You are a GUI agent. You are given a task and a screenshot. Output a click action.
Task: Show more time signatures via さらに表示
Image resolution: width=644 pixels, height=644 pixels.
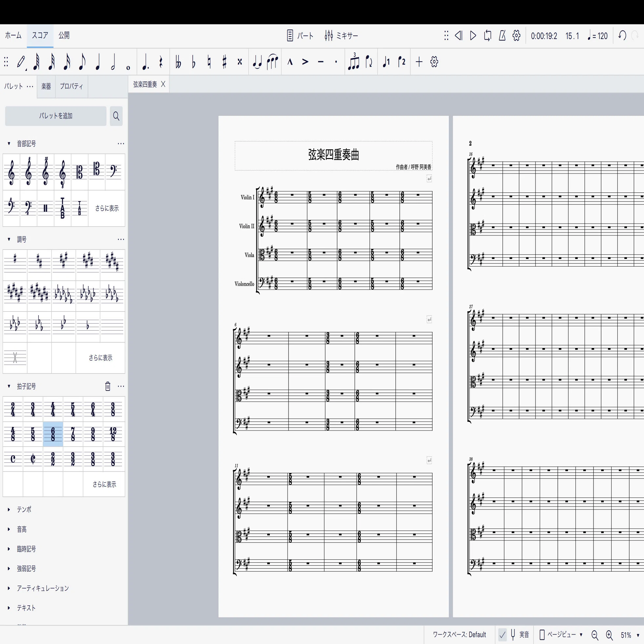pyautogui.click(x=104, y=484)
